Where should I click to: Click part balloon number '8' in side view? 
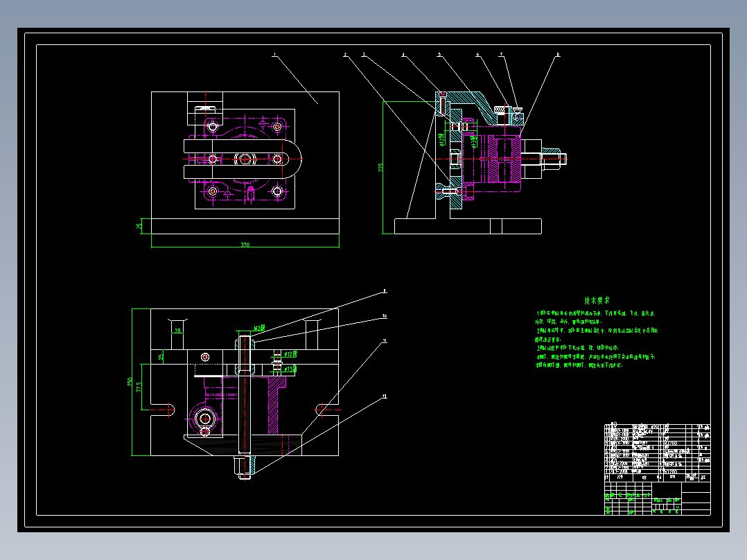pyautogui.click(x=558, y=54)
